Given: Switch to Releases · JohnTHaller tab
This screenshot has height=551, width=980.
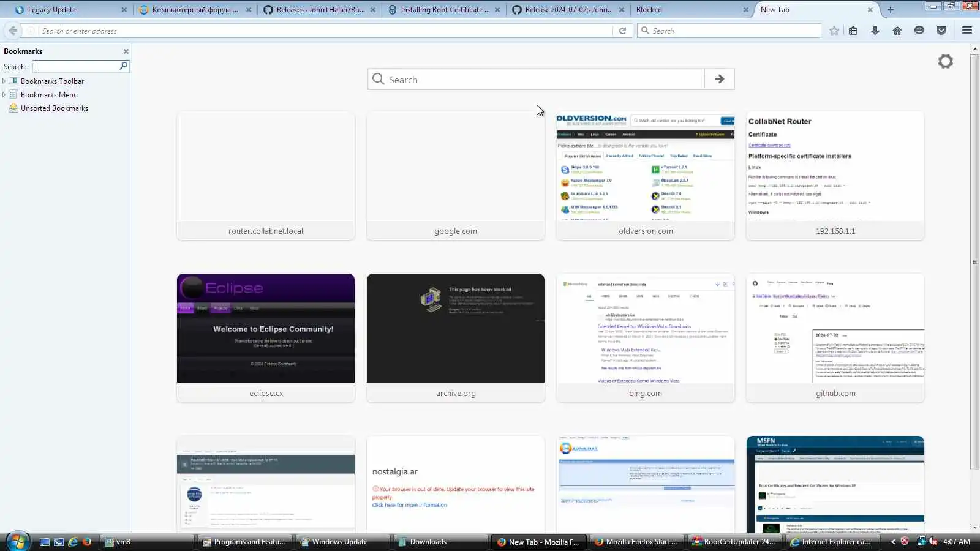Looking at the screenshot, I should [x=320, y=10].
